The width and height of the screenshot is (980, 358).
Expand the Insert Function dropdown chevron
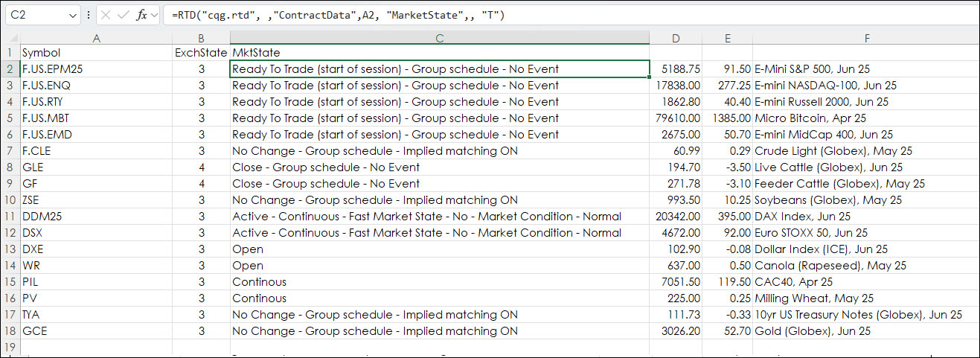pyautogui.click(x=153, y=15)
